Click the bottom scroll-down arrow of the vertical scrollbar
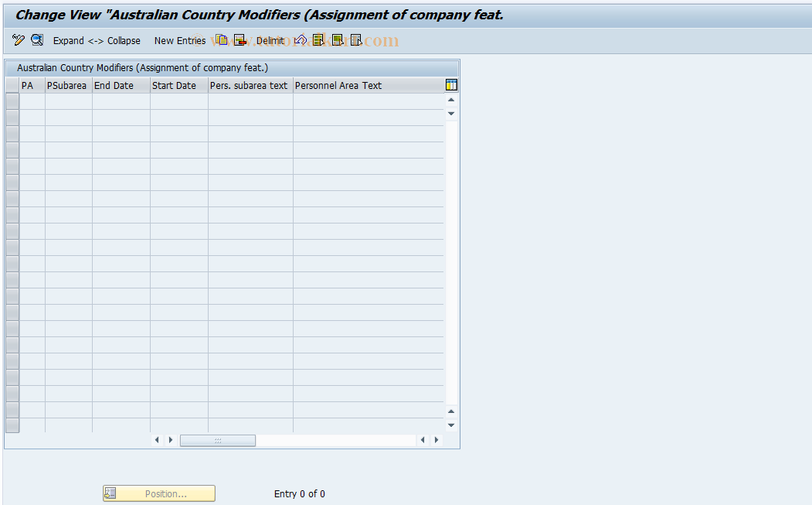Image resolution: width=812 pixels, height=505 pixels. 451,425
